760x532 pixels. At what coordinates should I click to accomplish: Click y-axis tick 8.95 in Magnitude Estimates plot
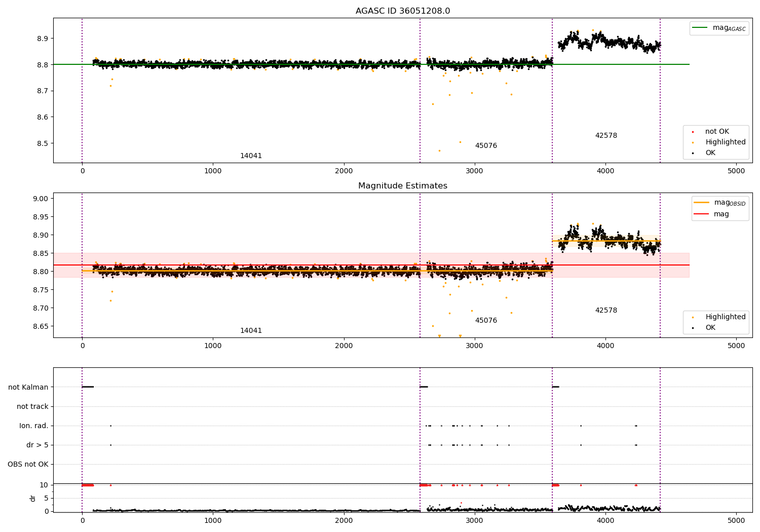point(41,217)
